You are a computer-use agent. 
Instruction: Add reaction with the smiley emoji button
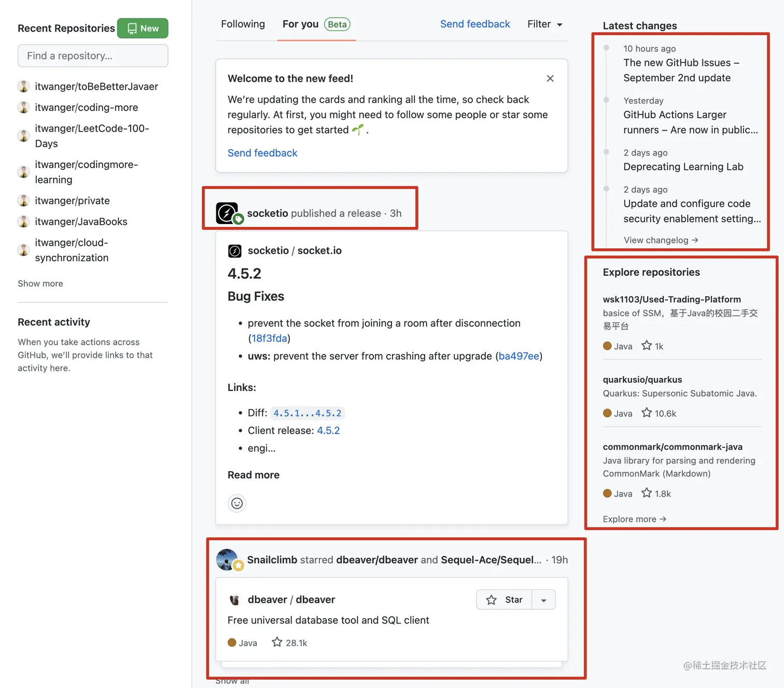[x=237, y=503]
